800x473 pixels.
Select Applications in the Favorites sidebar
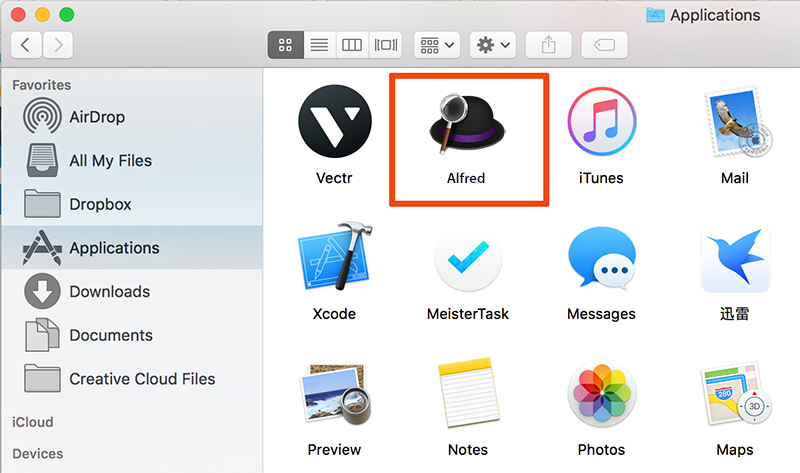point(132,247)
